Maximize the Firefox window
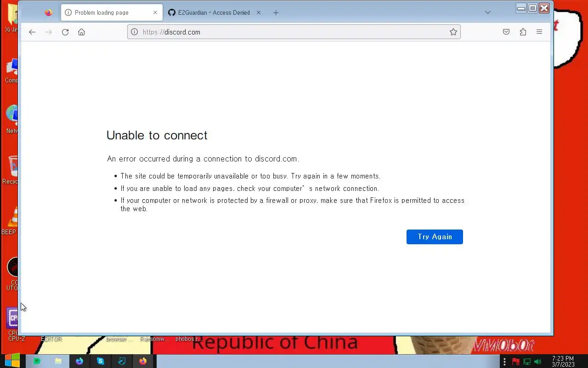The height and width of the screenshot is (368, 588). pos(532,8)
